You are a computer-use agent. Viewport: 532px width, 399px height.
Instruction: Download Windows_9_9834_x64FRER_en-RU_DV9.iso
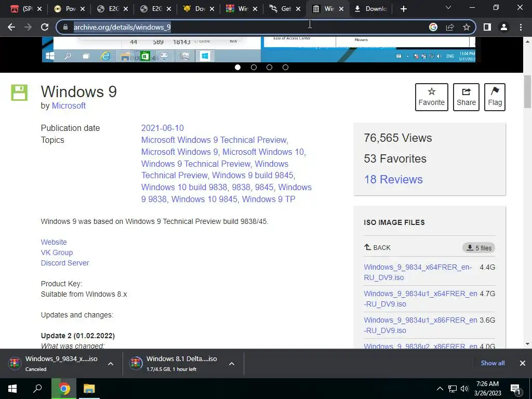coord(418,272)
